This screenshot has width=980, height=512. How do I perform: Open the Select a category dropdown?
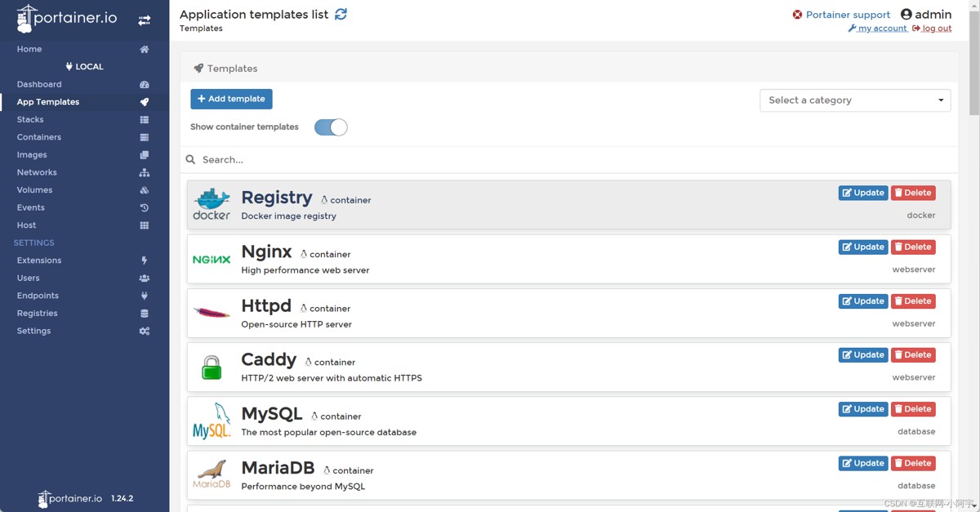click(855, 100)
